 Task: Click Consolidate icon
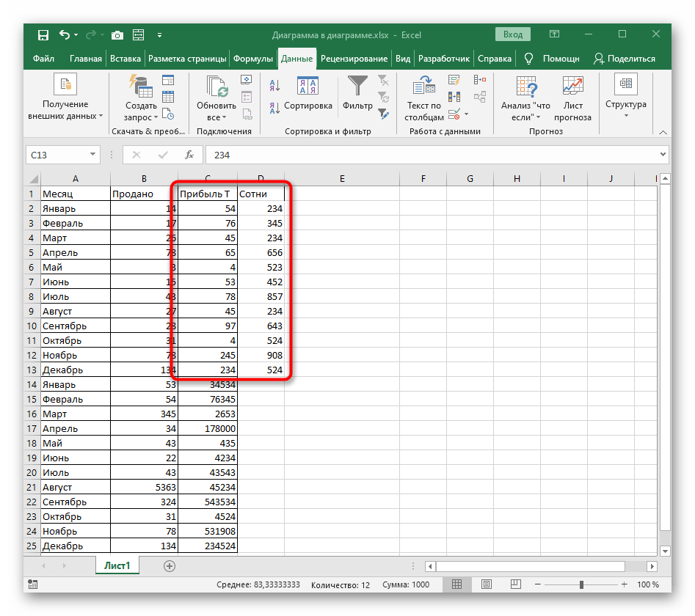coord(480,80)
